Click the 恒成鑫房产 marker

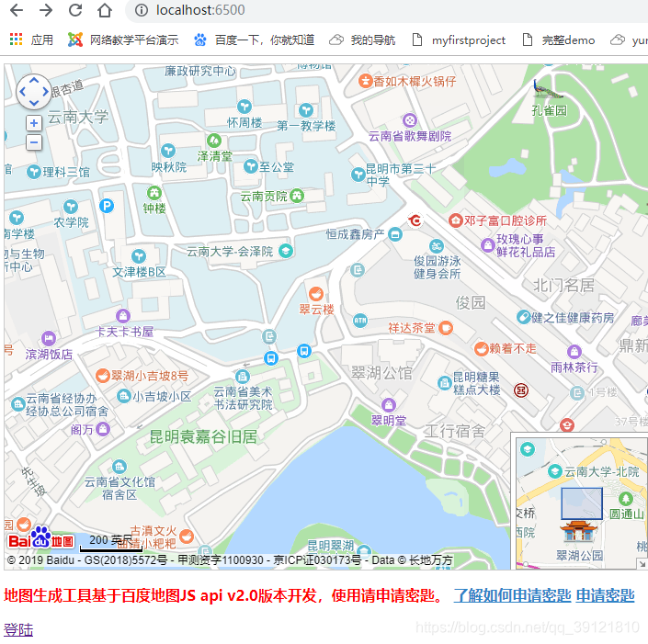pyautogui.click(x=395, y=234)
